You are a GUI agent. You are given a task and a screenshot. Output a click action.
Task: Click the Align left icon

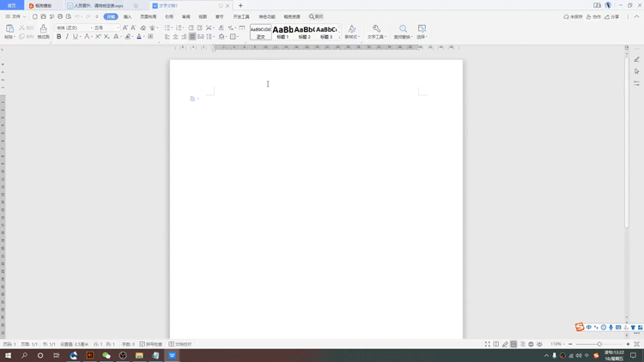[167, 37]
